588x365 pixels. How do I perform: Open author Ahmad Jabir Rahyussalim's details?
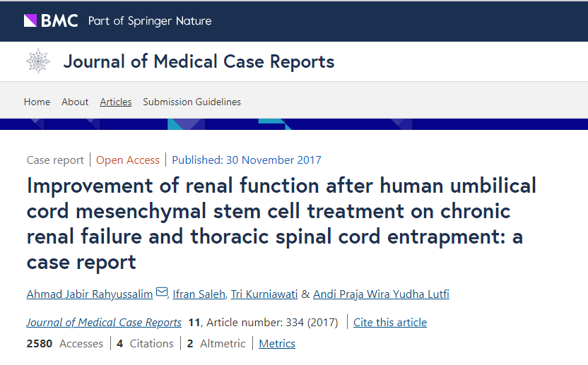point(90,294)
